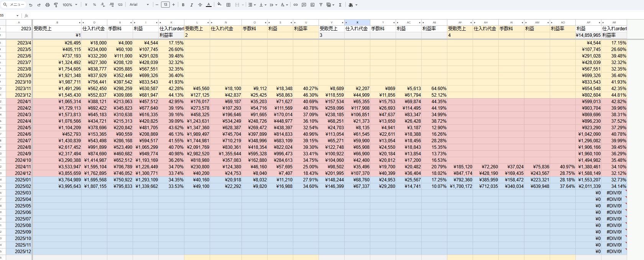
Task: Open the あ input tools dropdown
Action: tap(353, 5)
